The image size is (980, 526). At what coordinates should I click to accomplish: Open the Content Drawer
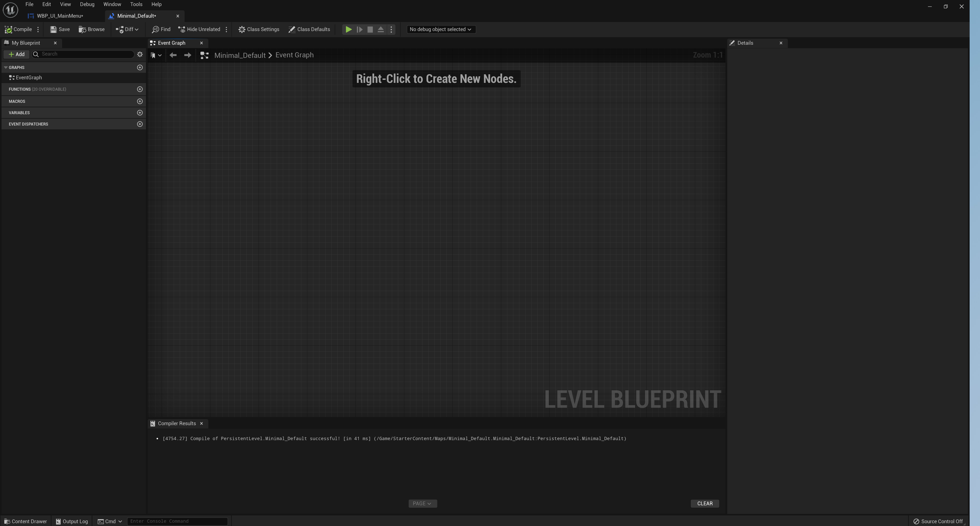[25, 521]
